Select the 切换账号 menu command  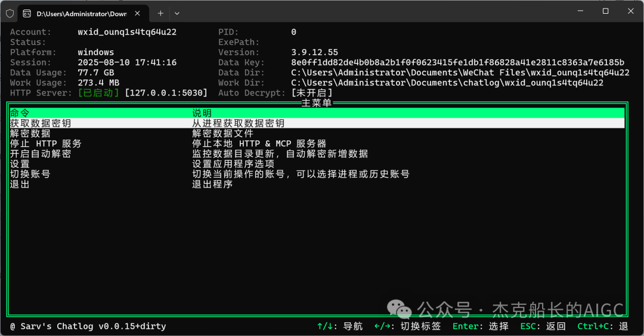30,174
